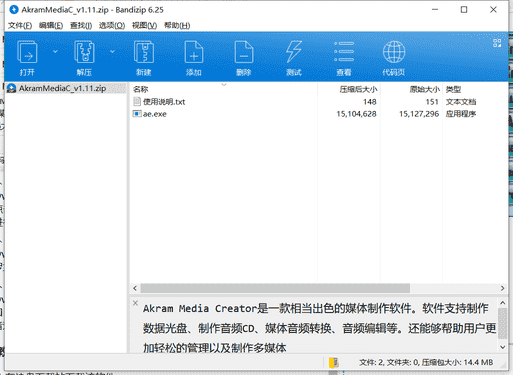Image resolution: width=513 pixels, height=375 pixels.
Task: Open the 视图(V) menu
Action: pyautogui.click(x=144, y=25)
